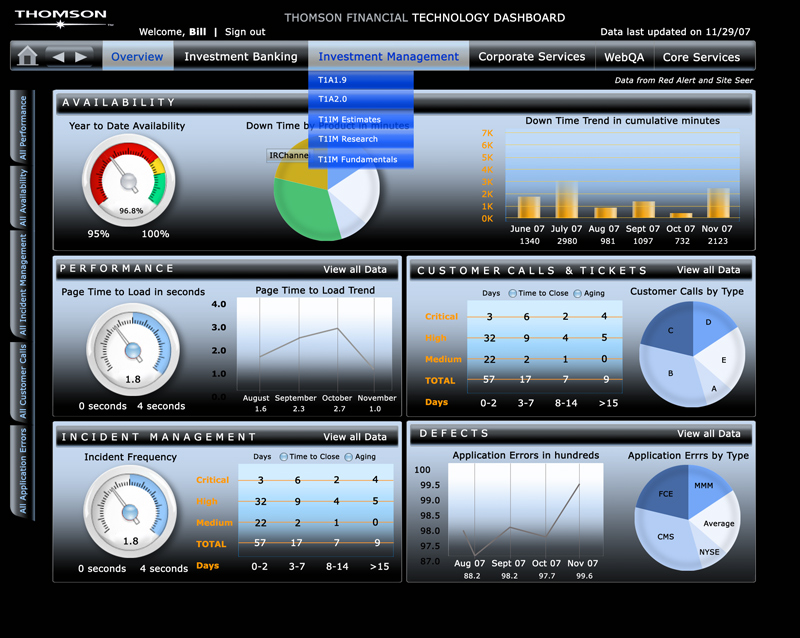
Task: Open the Investment Banking tab
Action: pos(241,57)
